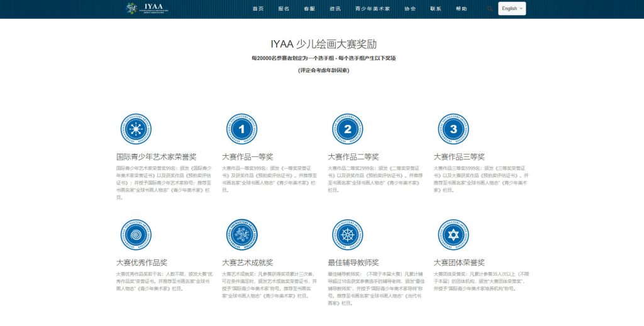Open the search magnifier icon
Image resolution: width=644 pixels, height=326 pixels.
(x=489, y=9)
